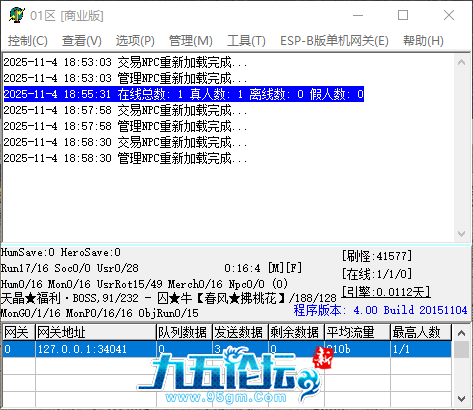This screenshot has width=473, height=410.
Task: Select the 18:58:30 交易NPC重新加载完成 log line
Action: (x=125, y=142)
